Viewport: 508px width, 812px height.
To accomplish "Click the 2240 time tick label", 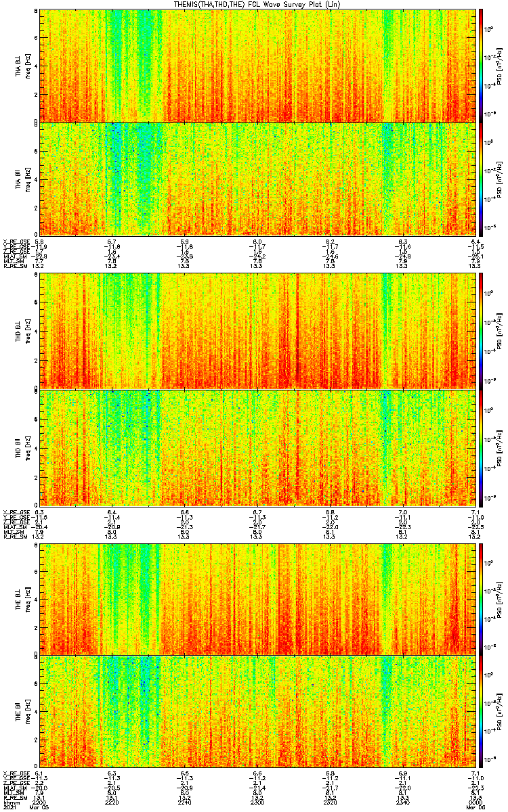I will [x=184, y=802].
